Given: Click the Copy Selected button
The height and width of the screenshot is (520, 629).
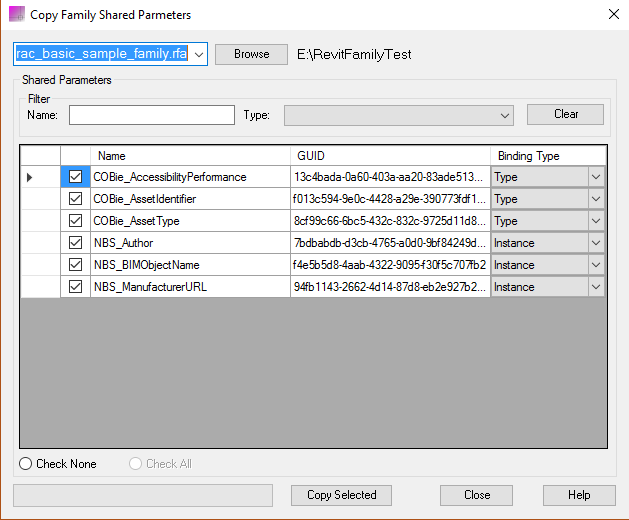Looking at the screenshot, I should click(x=341, y=495).
